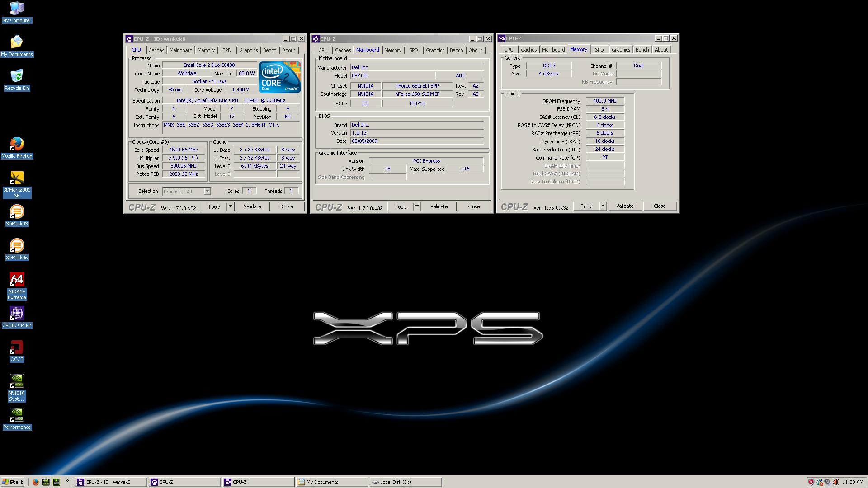Open the NVIDIA Performance desktop shortcut
The image size is (868, 488).
tap(17, 419)
